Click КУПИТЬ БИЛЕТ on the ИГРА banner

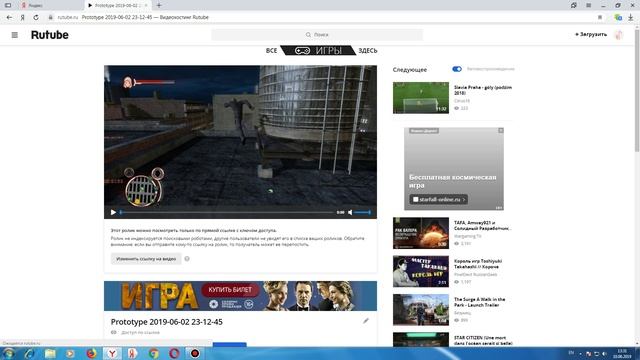[x=230, y=290]
